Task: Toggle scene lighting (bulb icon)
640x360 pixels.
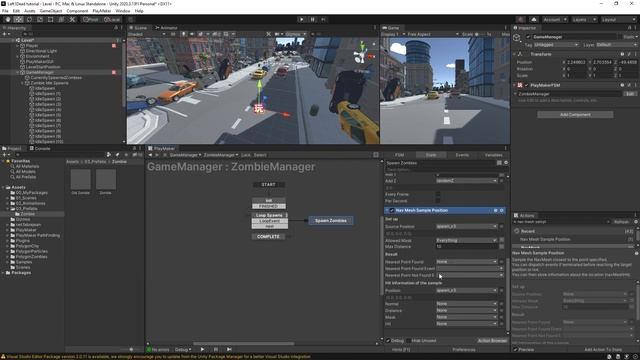Action: pos(184,34)
